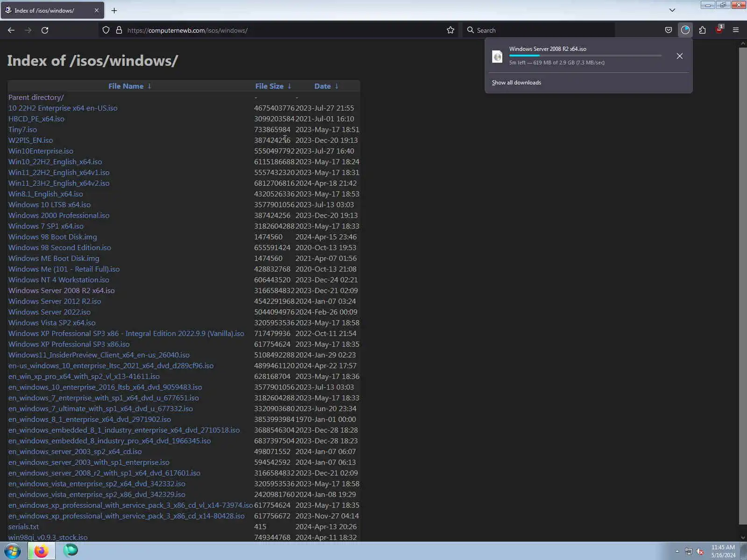747x560 pixels.
Task: Open Windows11_InsiderPreview_Client_x64_en-us_26040.iso
Action: tap(99, 355)
